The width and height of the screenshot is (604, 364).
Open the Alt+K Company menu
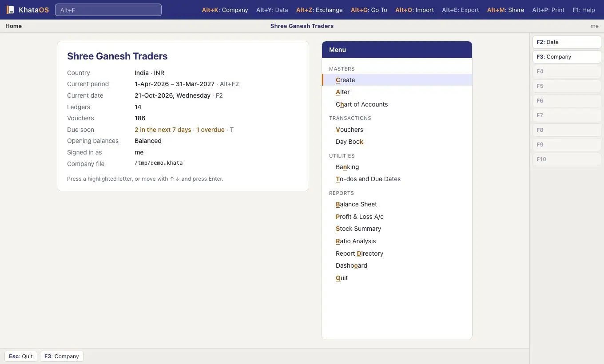tap(225, 10)
